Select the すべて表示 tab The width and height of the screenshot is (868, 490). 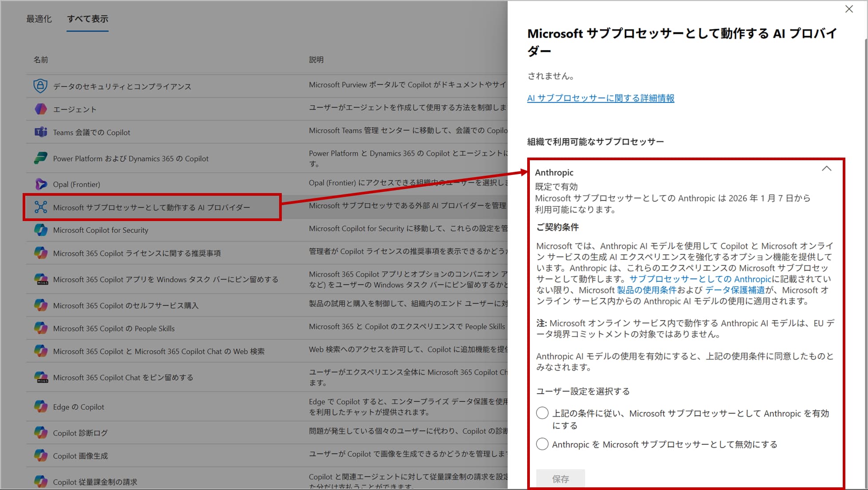point(87,19)
